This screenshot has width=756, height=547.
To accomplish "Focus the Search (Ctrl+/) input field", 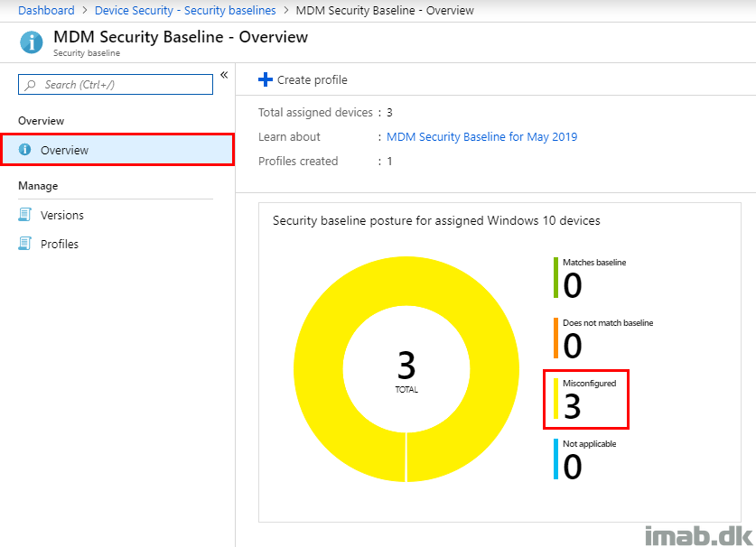I will click(x=116, y=84).
